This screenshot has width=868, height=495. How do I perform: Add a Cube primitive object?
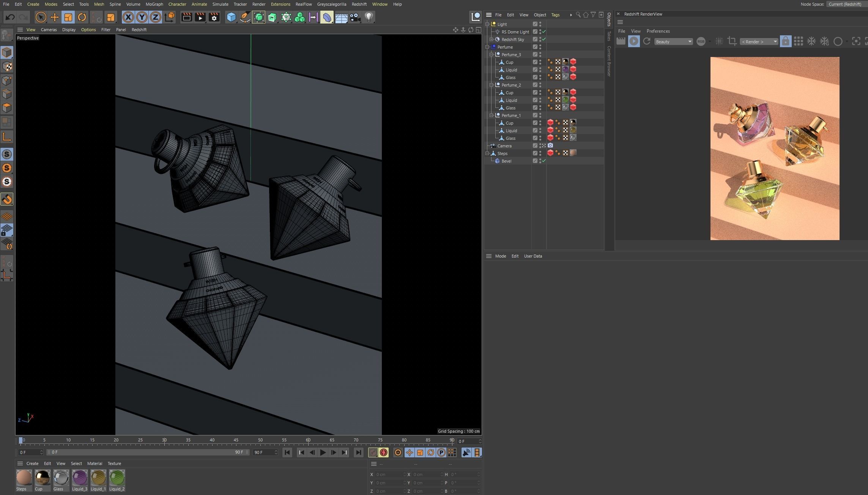point(231,17)
